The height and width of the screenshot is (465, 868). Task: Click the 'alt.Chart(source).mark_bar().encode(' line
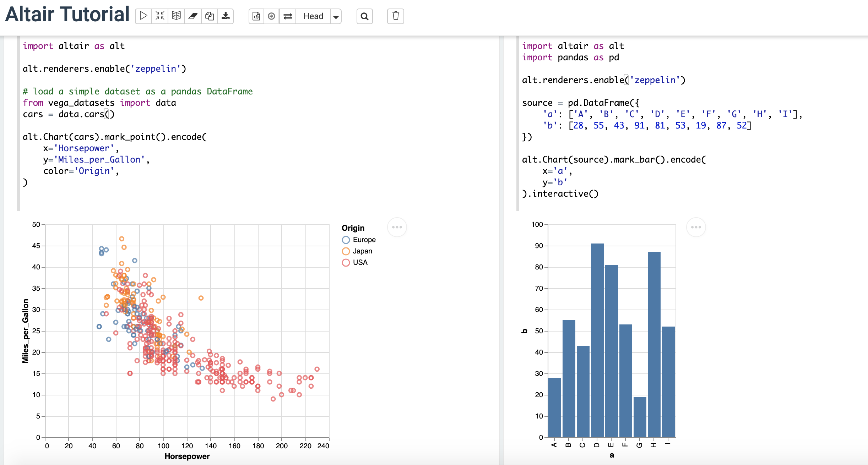coord(614,159)
